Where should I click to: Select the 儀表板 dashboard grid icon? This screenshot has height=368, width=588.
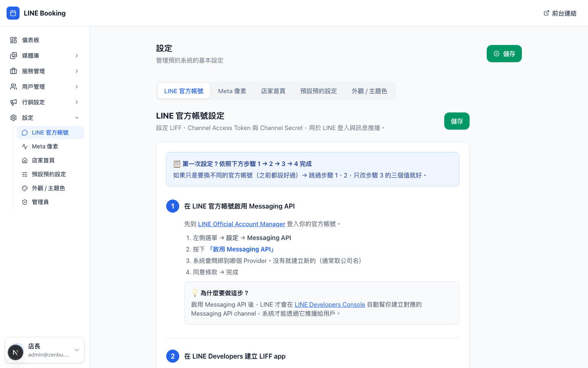(x=13, y=40)
